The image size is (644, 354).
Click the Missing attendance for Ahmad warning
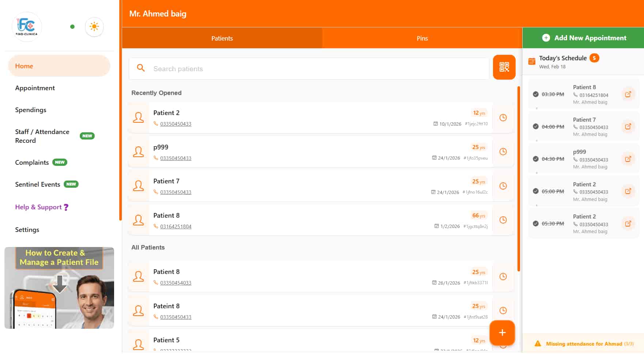click(584, 344)
